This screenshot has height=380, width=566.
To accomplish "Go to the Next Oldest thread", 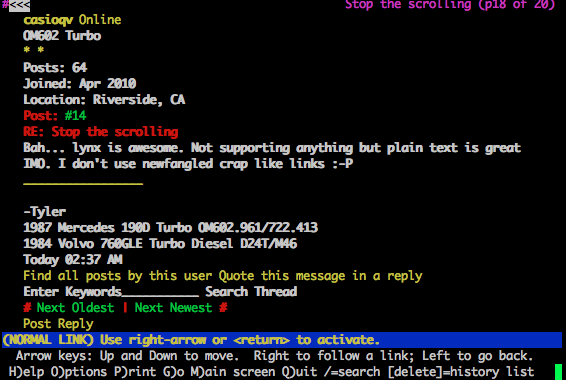I will [75, 307].
